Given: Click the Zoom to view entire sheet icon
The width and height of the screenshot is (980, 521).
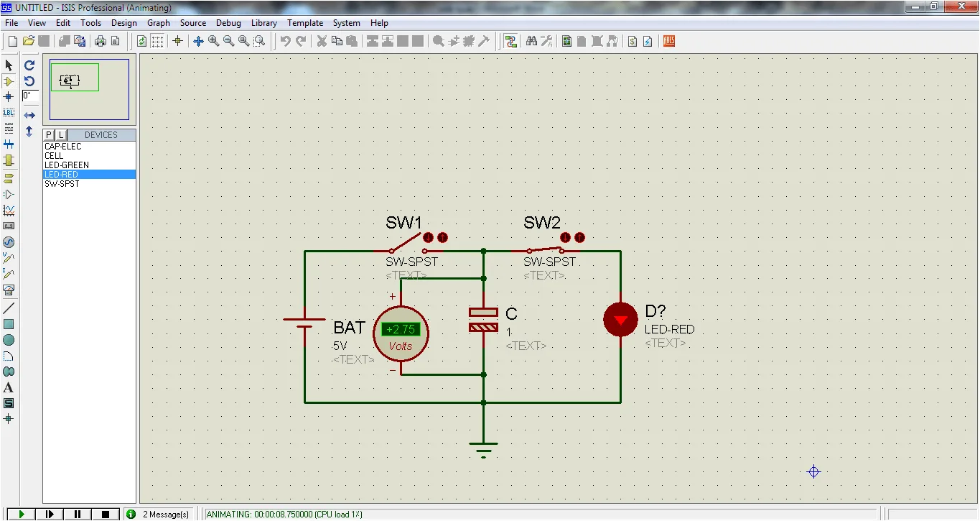Looking at the screenshot, I should (x=244, y=42).
